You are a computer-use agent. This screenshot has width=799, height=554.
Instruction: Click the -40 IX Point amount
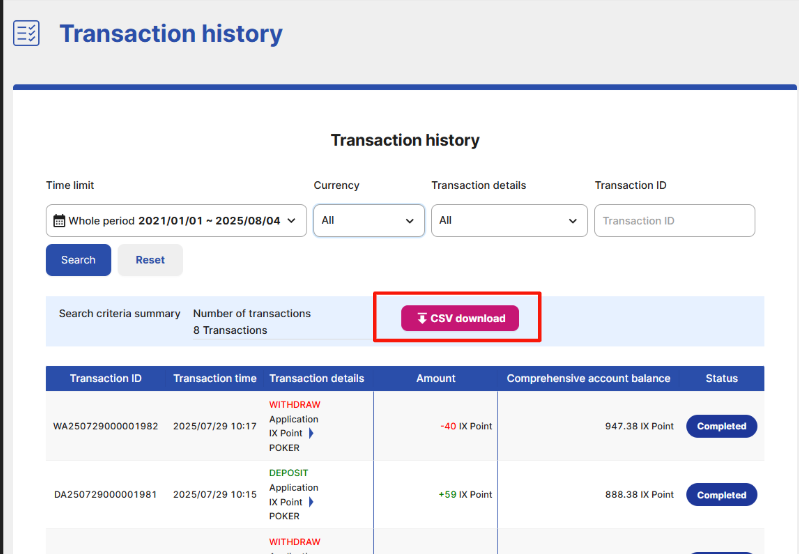point(466,426)
